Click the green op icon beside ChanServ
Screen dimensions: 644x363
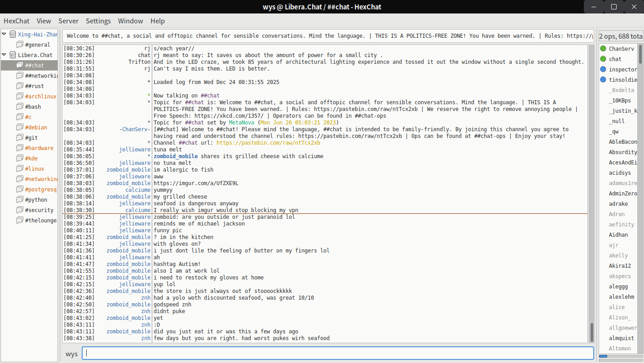[x=603, y=49]
